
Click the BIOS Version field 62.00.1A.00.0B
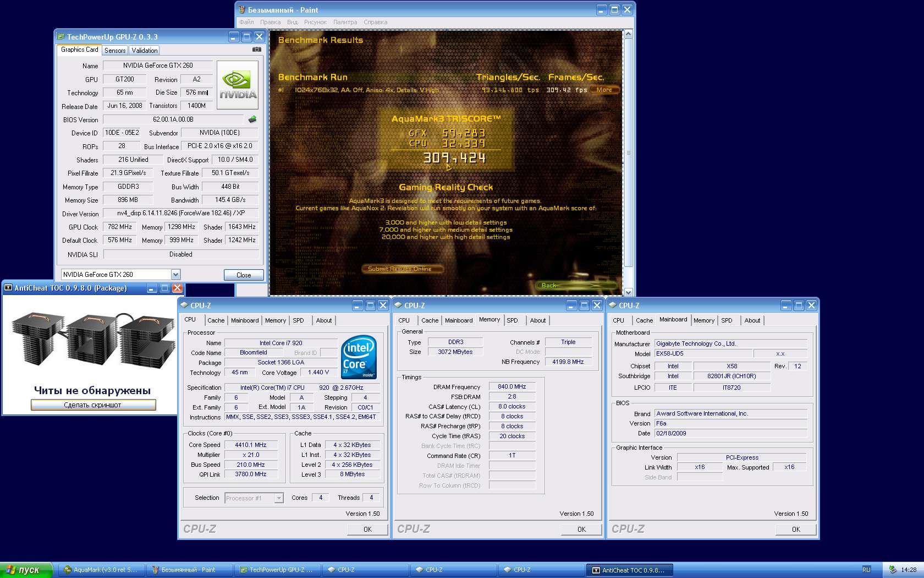coord(173,119)
